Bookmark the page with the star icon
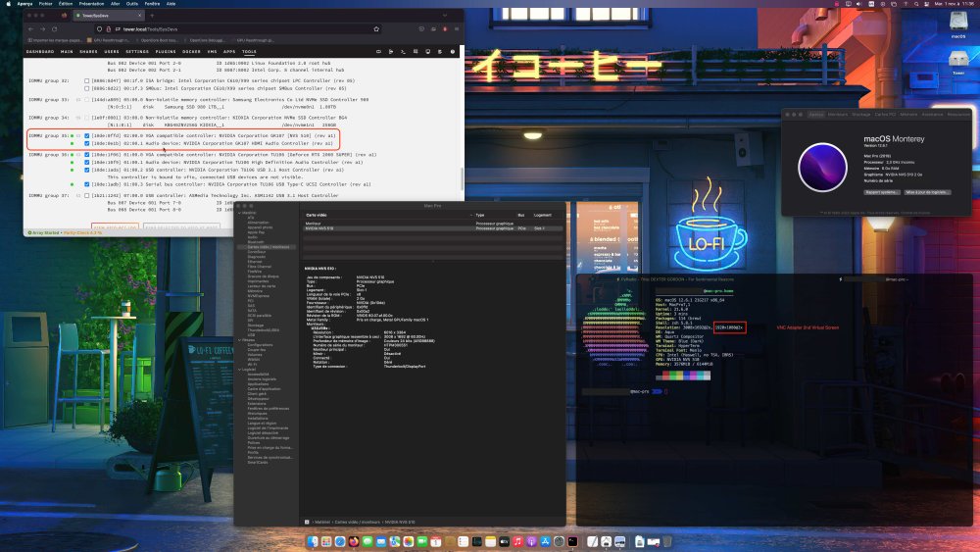 (376, 28)
